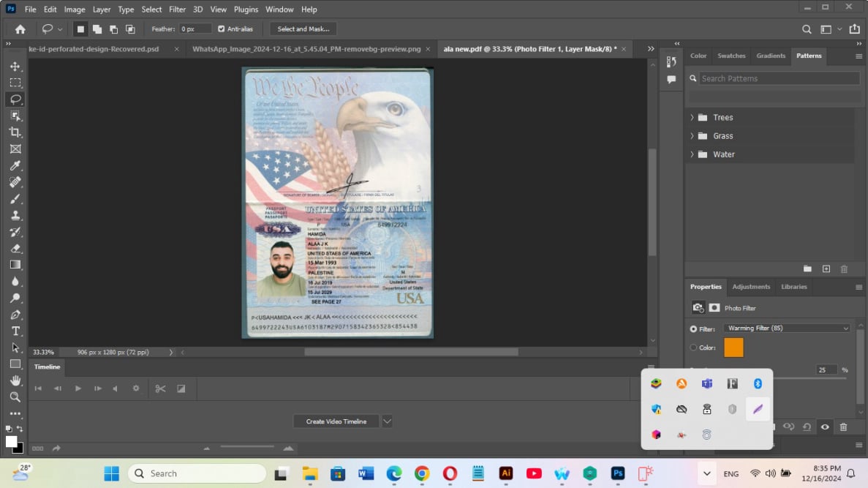Screen dimensions: 868x488
Task: Choose Intersect with selection mode
Action: pos(130,29)
